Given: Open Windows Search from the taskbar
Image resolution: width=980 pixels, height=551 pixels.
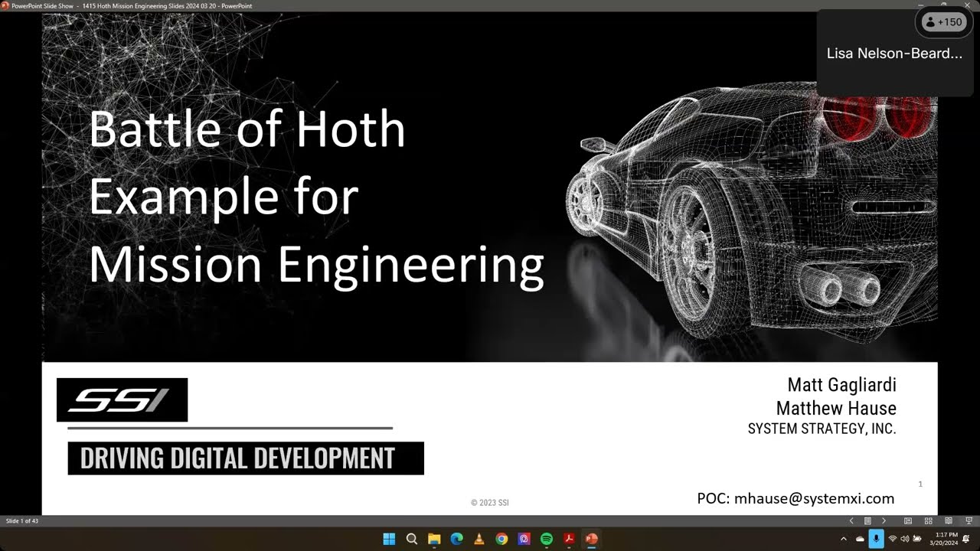Looking at the screenshot, I should coord(411,539).
